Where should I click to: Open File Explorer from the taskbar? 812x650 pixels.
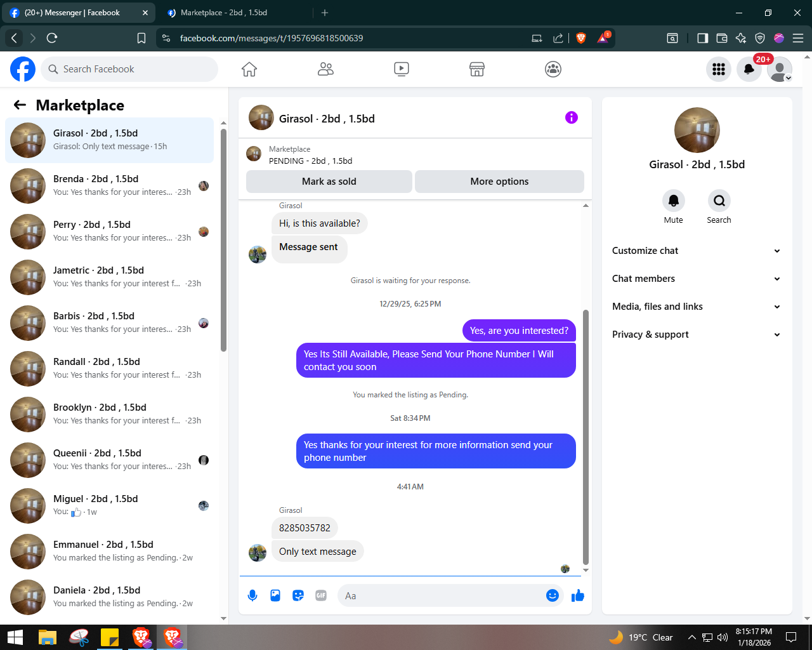point(48,637)
